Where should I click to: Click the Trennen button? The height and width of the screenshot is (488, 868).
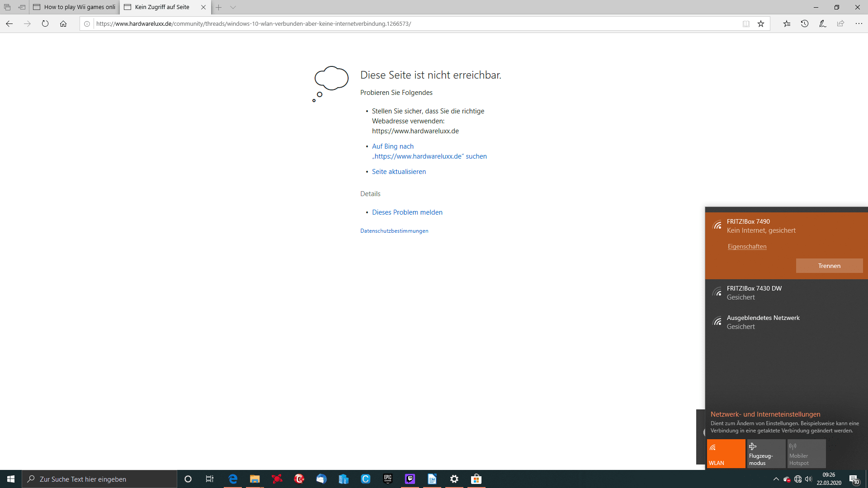click(x=829, y=266)
